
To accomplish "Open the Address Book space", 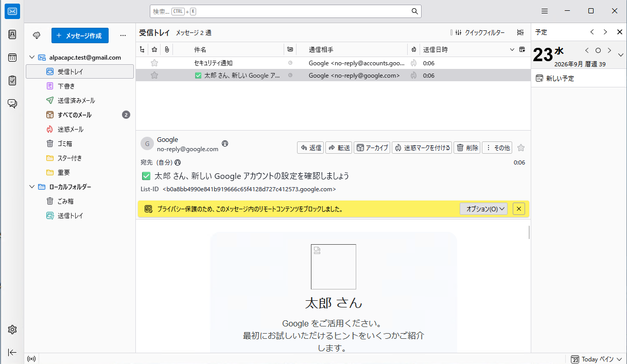I will (x=12, y=34).
